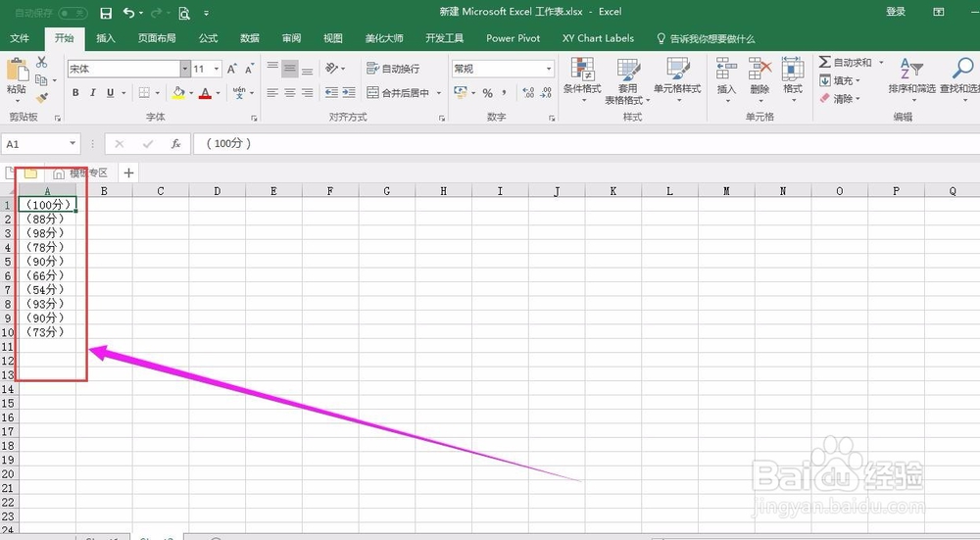Click the 插入 insert cells icon

(726, 68)
